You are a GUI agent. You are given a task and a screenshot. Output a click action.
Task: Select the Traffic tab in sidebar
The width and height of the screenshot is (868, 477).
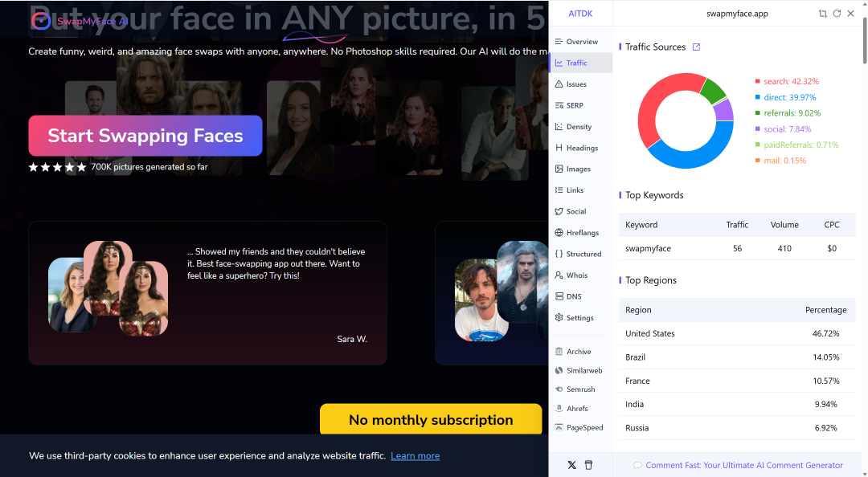tap(581, 63)
